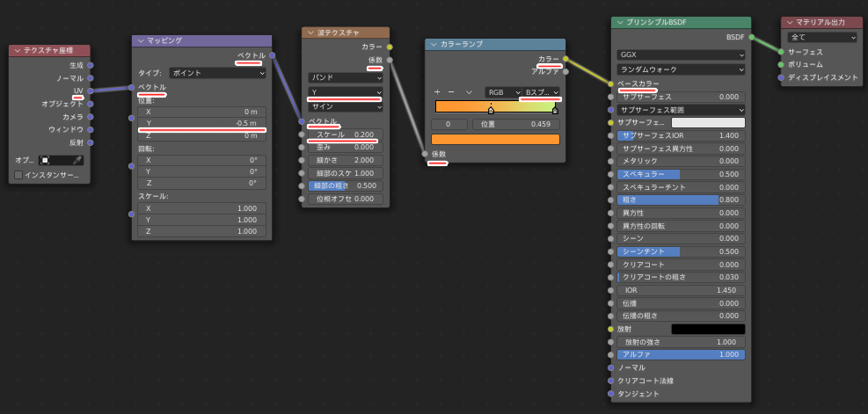Click the UV output socket

click(91, 91)
